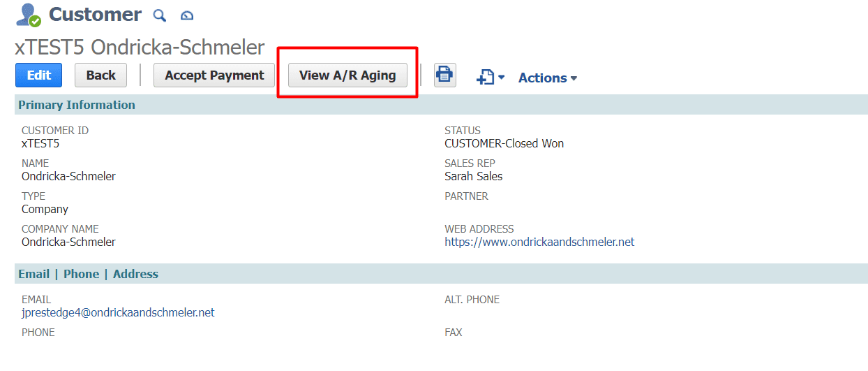Click the jprestedge4 email address link

(118, 312)
